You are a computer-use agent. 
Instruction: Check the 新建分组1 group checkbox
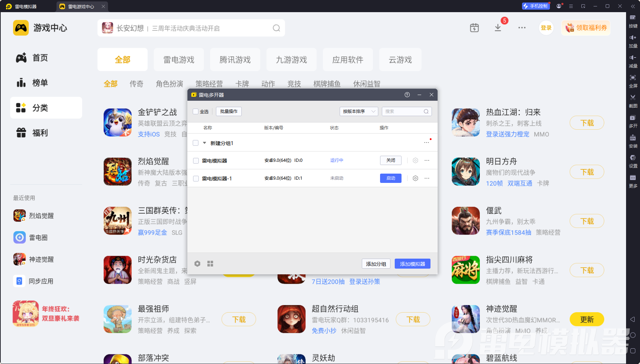tap(196, 143)
